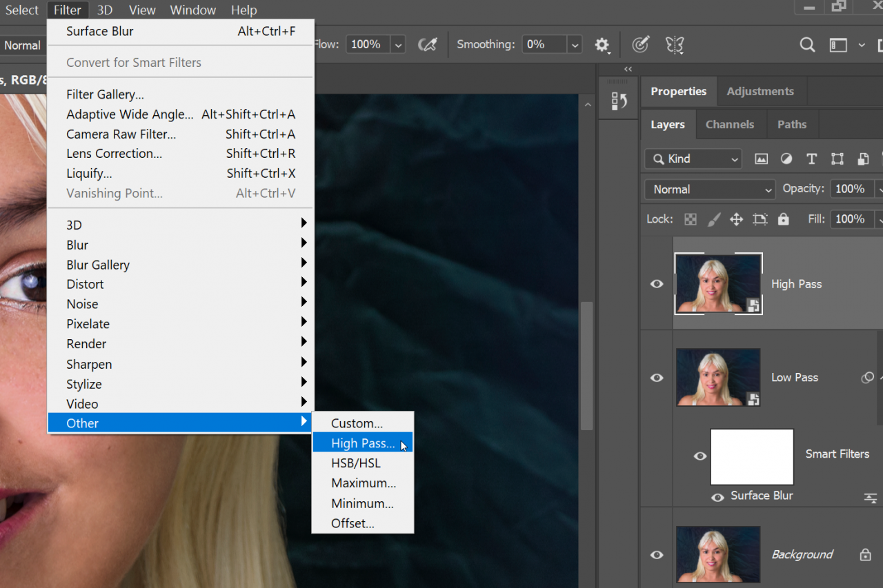Hide the Surface Blur smart filter

(x=718, y=497)
